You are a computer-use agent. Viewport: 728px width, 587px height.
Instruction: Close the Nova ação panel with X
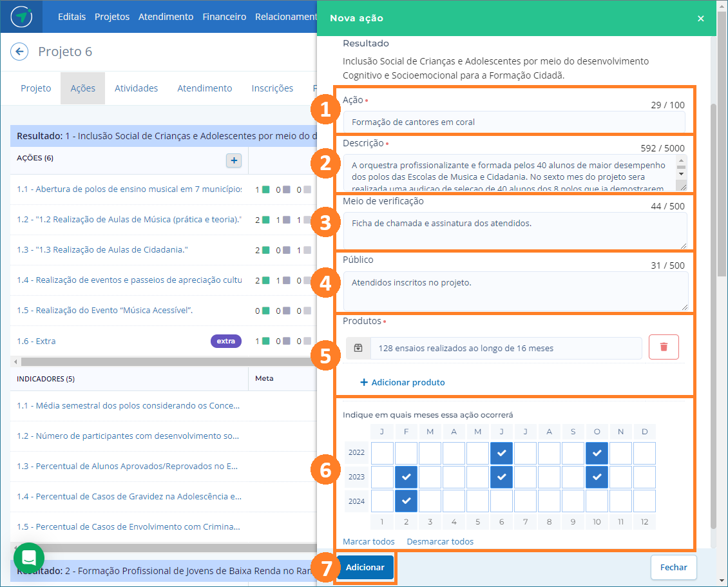(700, 19)
